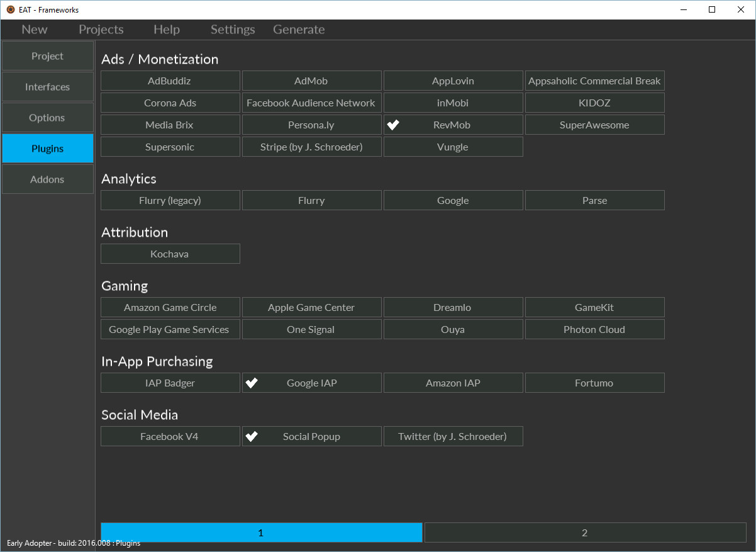Enable Twitter (by J. Schroeder) plugin
The height and width of the screenshot is (552, 756).
tap(453, 436)
